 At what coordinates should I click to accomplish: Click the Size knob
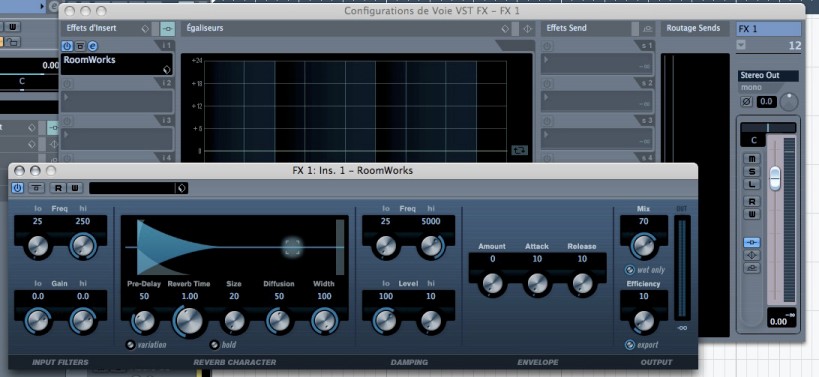[234, 321]
